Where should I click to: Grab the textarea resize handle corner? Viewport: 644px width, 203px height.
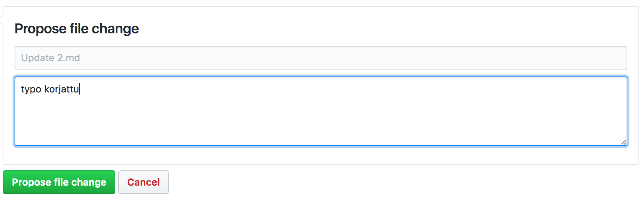624,142
